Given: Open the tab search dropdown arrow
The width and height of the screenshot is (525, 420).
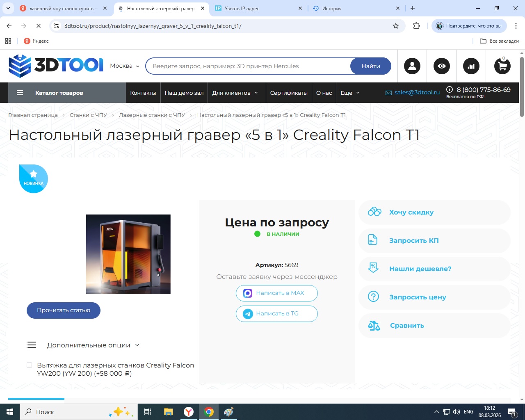Looking at the screenshot, I should [x=8, y=8].
